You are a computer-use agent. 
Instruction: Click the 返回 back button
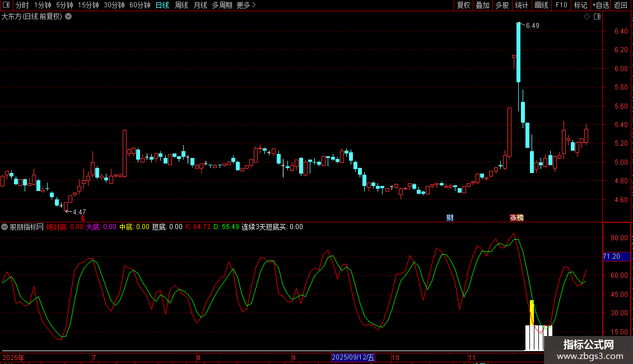pos(621,5)
